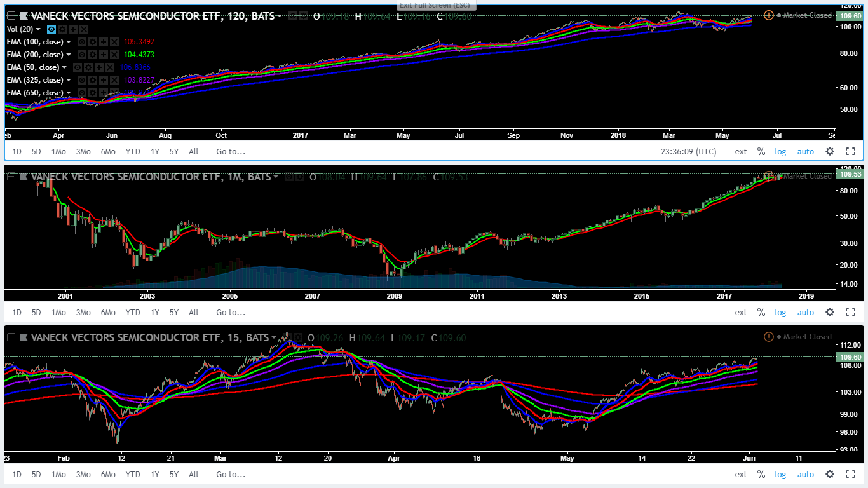The width and height of the screenshot is (868, 488).
Task: Click the Exit Full Screen (ESC) tooltip
Action: coord(436,5)
